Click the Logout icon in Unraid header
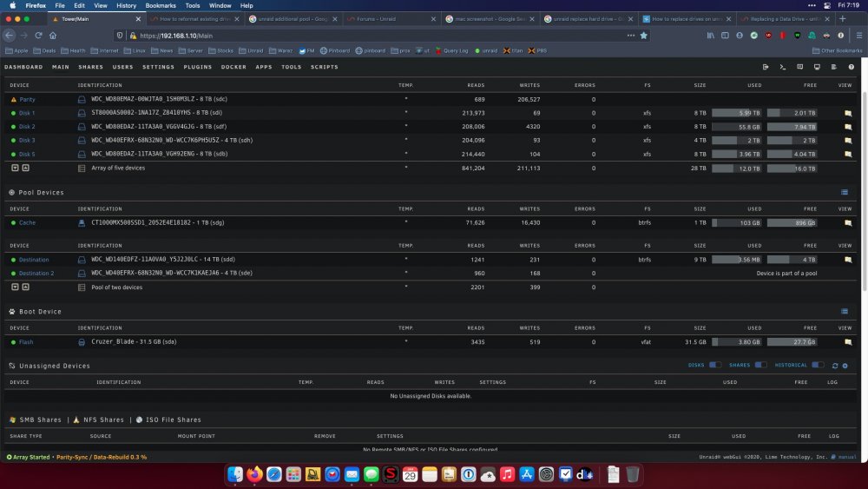The width and height of the screenshot is (868, 489). click(766, 67)
